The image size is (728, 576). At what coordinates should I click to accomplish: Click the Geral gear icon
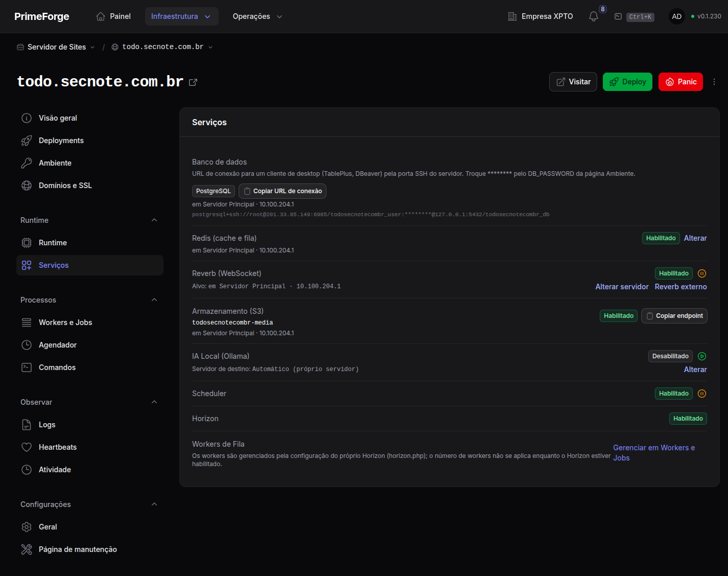click(x=27, y=527)
